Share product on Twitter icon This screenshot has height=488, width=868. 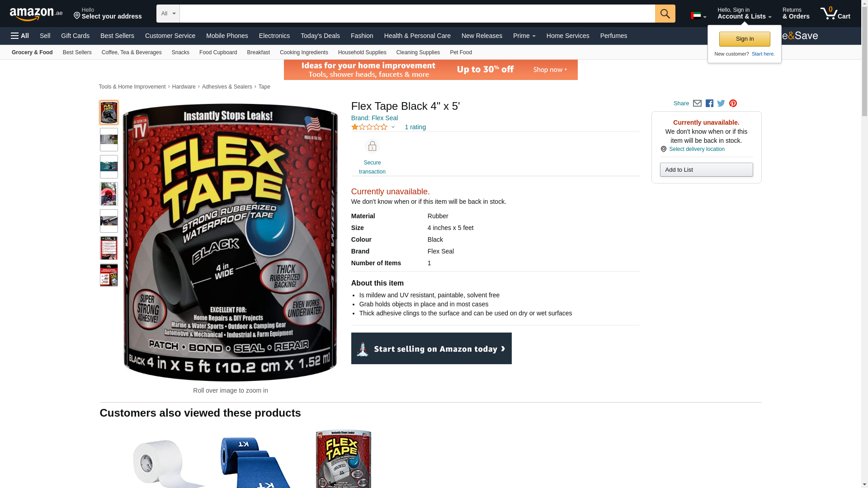(x=721, y=103)
